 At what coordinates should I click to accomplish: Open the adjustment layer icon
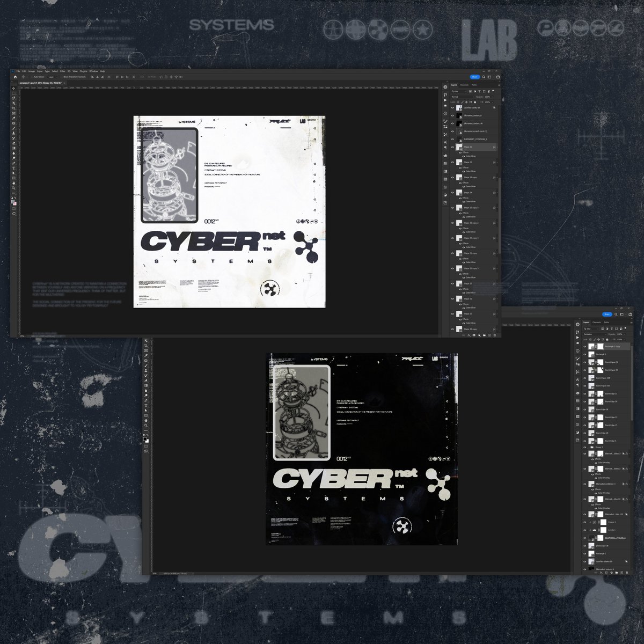479,335
